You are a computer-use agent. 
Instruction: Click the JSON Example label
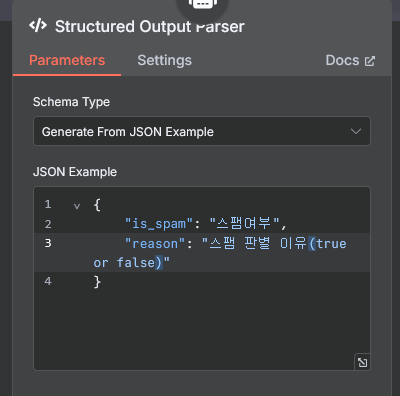coord(75,172)
